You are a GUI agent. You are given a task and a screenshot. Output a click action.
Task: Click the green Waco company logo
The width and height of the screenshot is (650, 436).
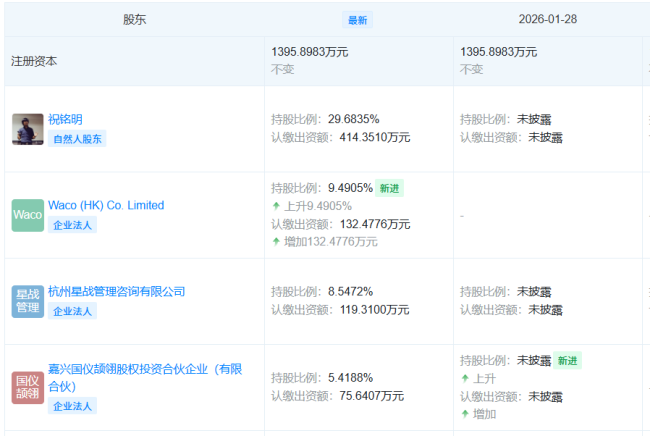pos(28,215)
